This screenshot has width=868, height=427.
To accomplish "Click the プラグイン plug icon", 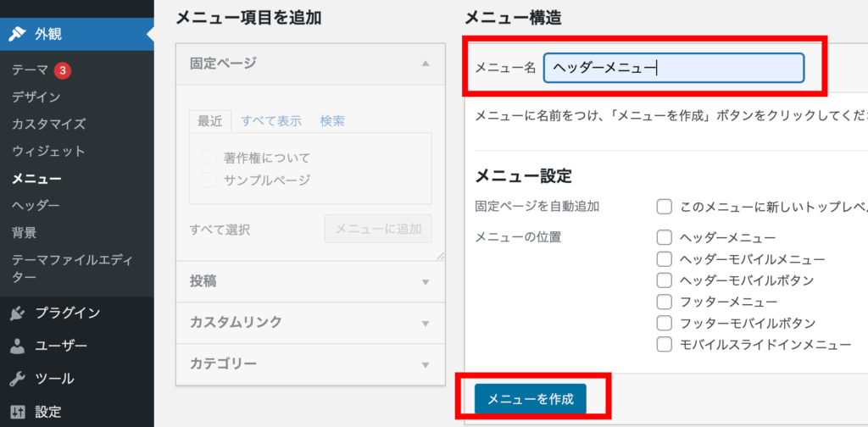I will click(x=16, y=313).
